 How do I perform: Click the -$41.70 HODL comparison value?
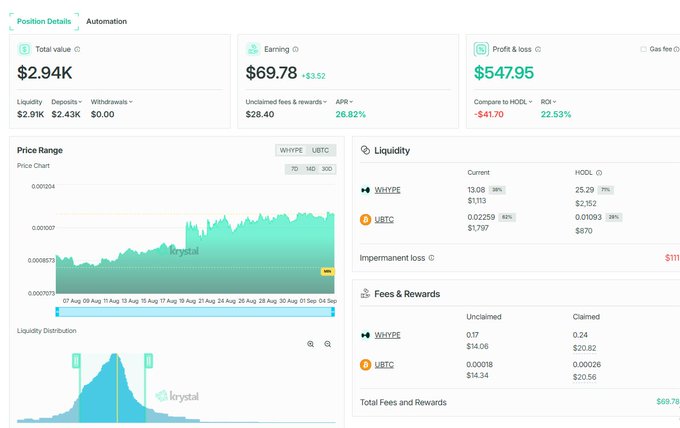coord(489,114)
